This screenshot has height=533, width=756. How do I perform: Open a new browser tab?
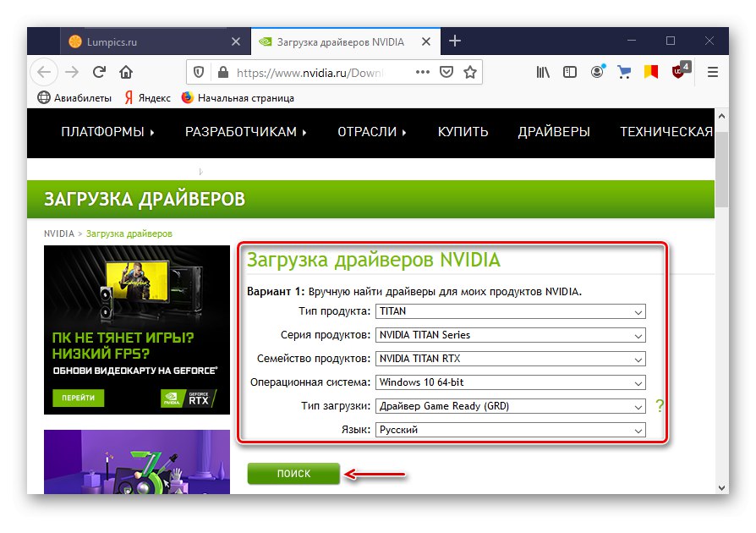455,41
